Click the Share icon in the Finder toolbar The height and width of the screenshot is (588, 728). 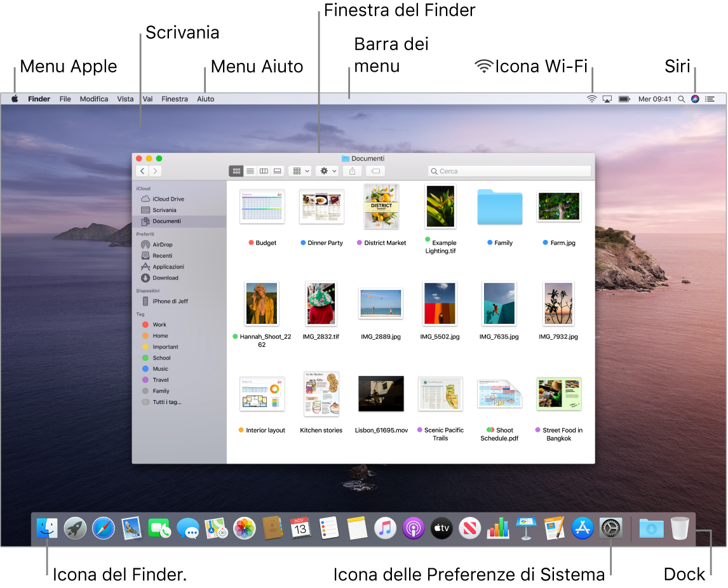click(x=352, y=170)
